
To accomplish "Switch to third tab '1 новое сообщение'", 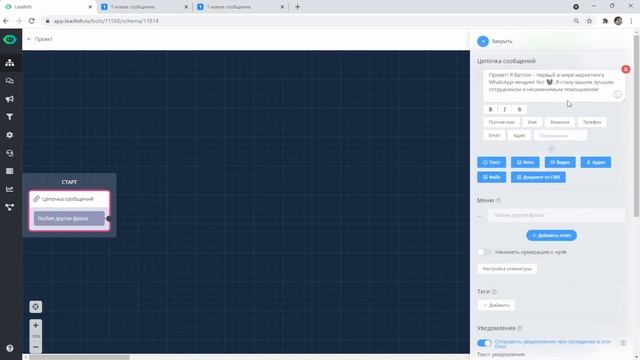I will coord(241,7).
